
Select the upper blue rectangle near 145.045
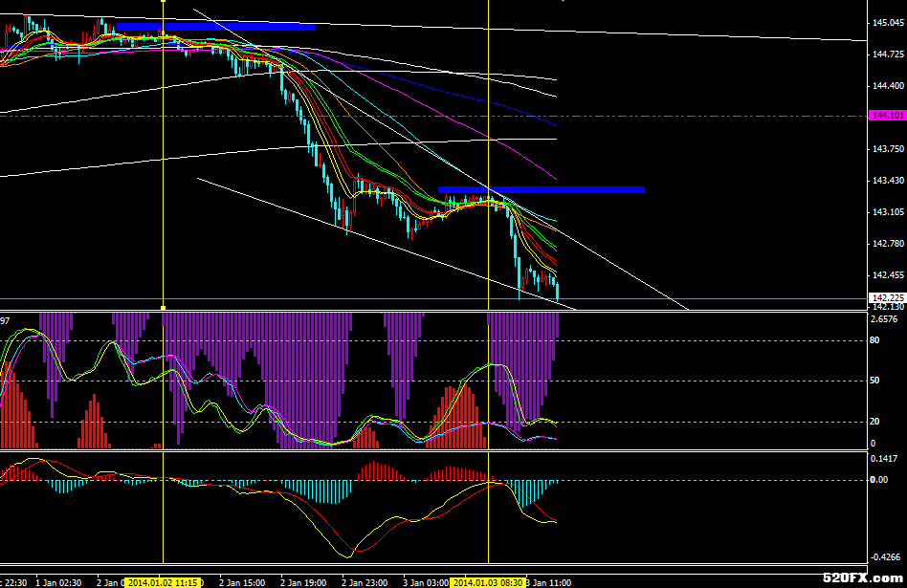216,27
